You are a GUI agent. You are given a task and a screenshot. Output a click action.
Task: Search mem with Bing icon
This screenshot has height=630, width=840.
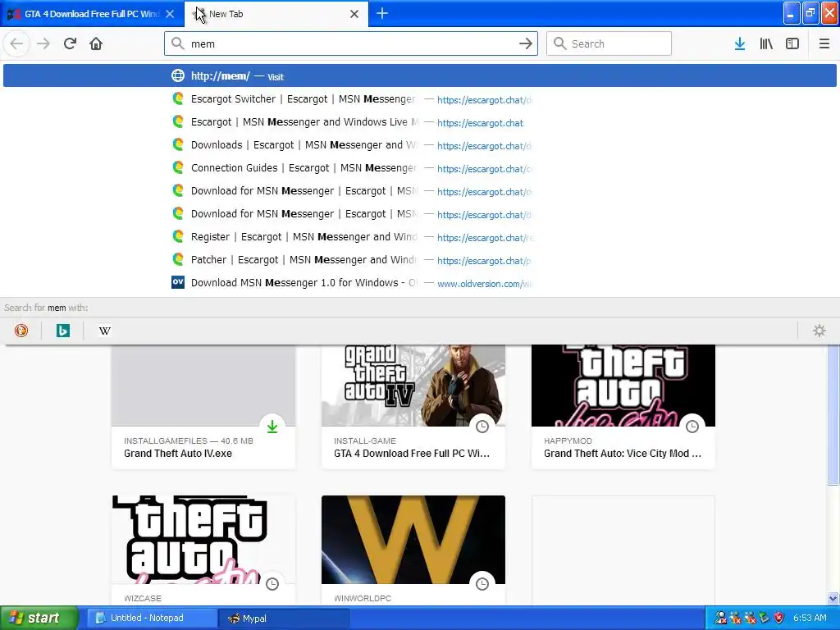[62, 331]
